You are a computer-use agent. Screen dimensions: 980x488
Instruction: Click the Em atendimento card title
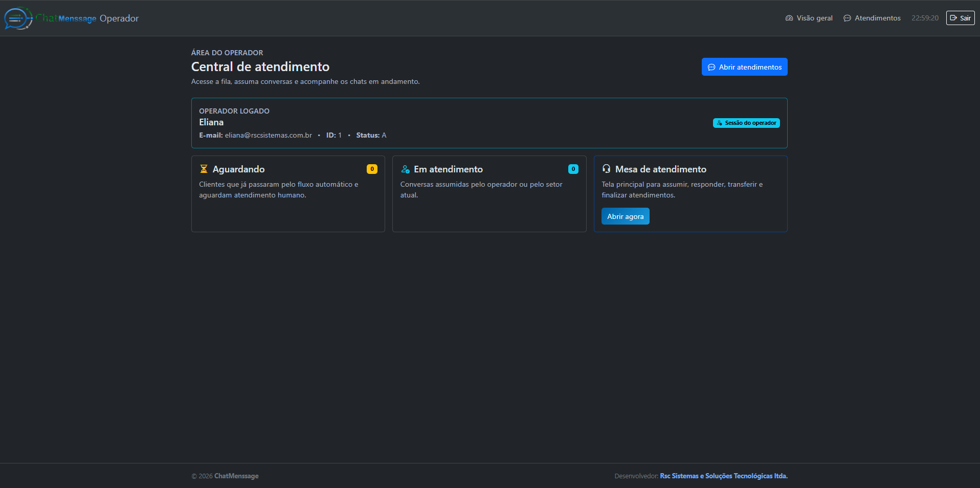tap(448, 169)
